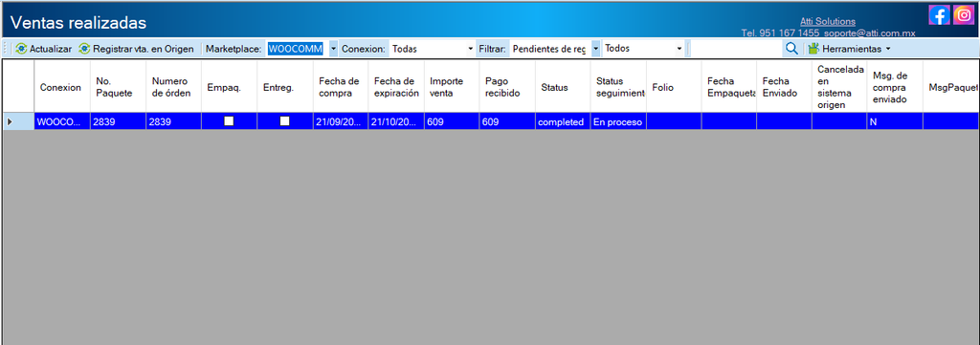The height and width of the screenshot is (345, 980).
Task: Click the Herramientas tools icon
Action: [813, 49]
